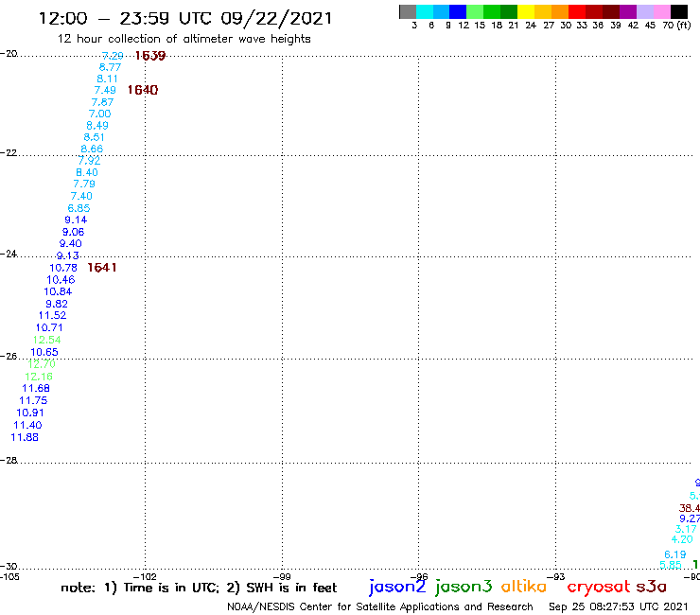Screen dimensions: 700x615
Task: Click the 8.11 wave height value
Action: [x=107, y=79]
